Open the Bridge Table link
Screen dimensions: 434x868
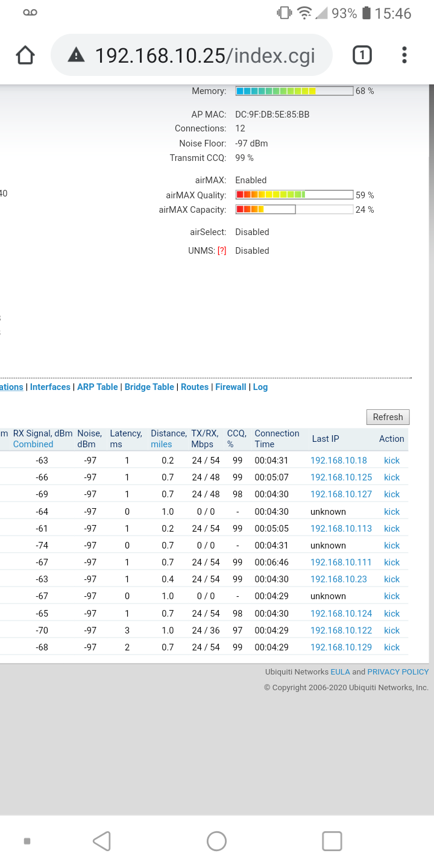click(149, 387)
